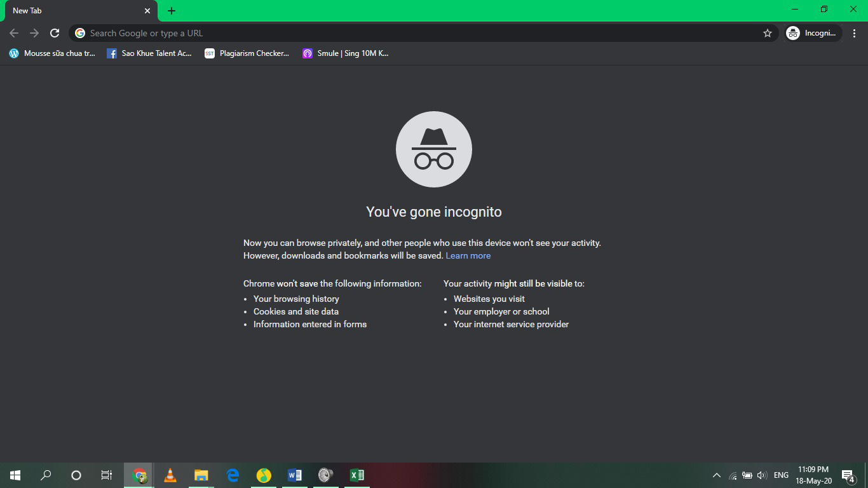Close the New Tab tab
Screen dimensions: 868x488
[147, 11]
